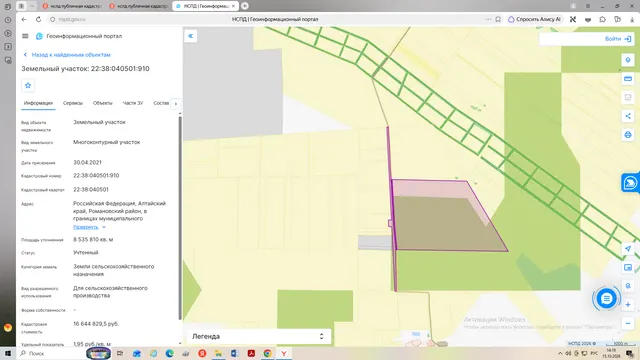Open the map marker tool

(x=628, y=60)
